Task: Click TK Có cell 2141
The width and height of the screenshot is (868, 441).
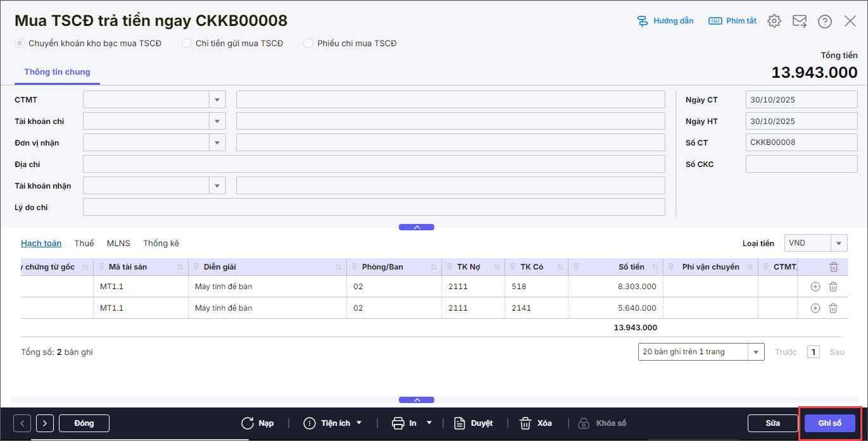Action: [x=537, y=308]
